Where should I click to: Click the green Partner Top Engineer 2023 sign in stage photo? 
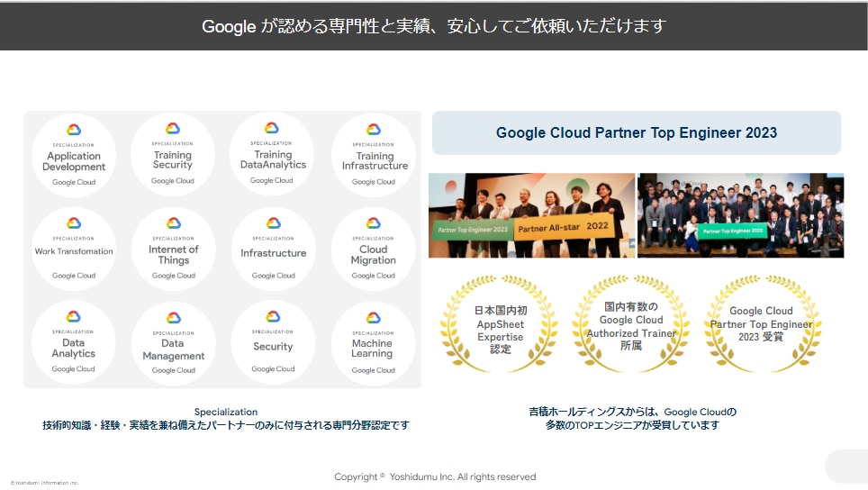pos(472,229)
